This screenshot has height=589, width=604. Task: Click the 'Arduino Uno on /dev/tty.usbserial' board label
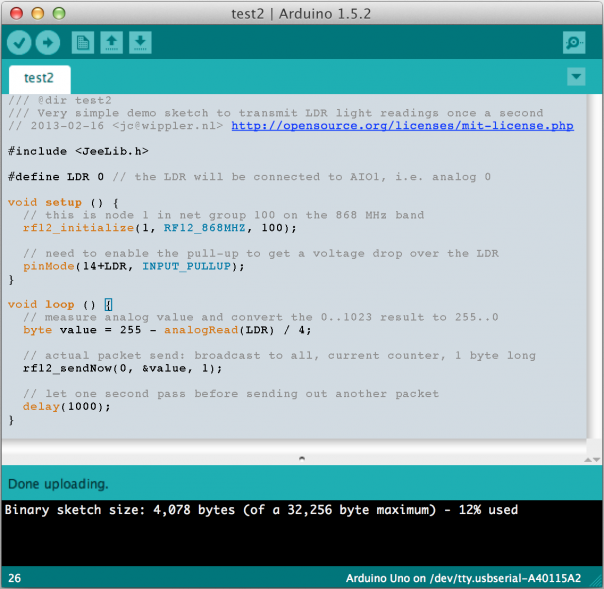463,578
